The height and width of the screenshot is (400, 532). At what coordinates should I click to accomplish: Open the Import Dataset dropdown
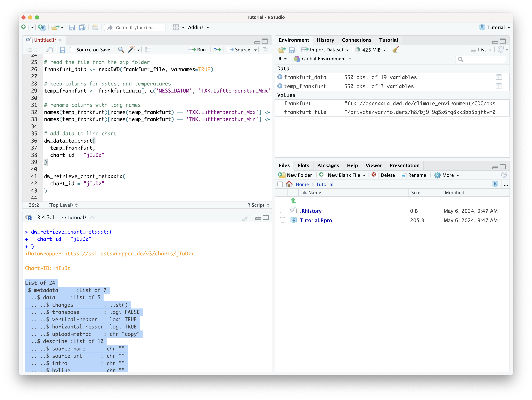click(325, 50)
